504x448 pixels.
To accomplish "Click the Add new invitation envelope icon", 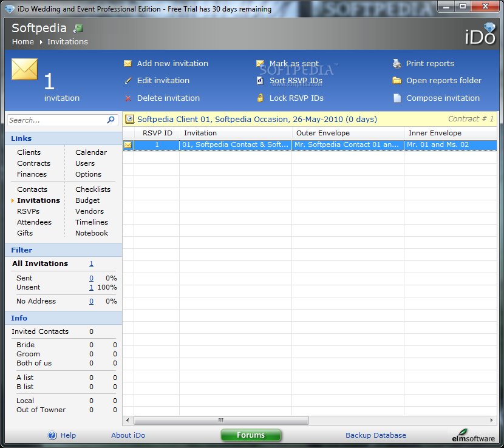I will tap(128, 64).
